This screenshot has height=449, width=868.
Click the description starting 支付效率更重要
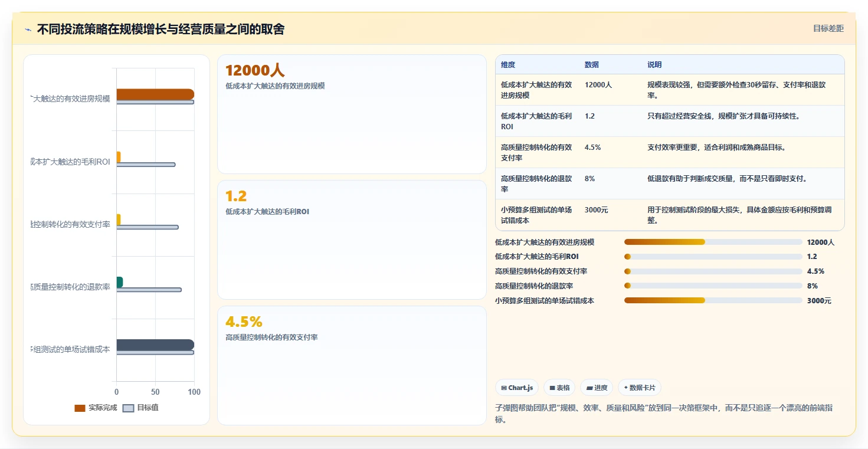tap(716, 148)
